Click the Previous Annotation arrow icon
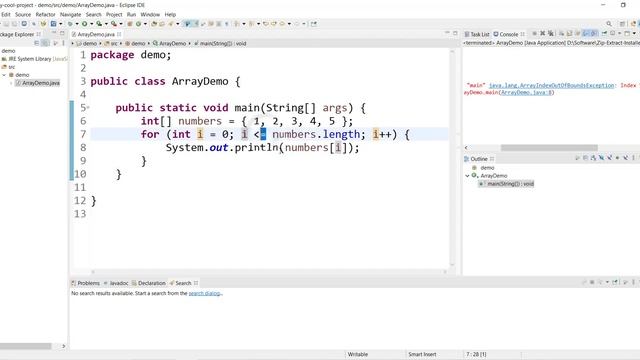The image size is (640, 360). pyautogui.click(x=251, y=24)
